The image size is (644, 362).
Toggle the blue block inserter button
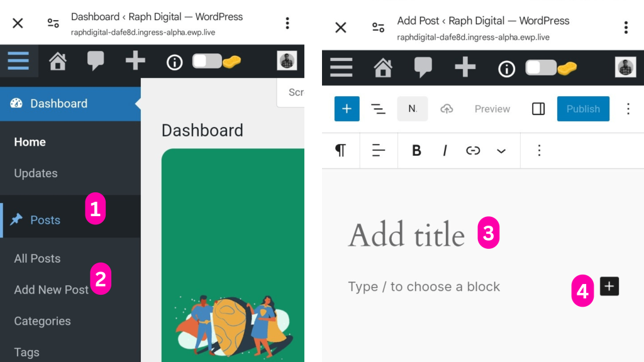pyautogui.click(x=347, y=109)
